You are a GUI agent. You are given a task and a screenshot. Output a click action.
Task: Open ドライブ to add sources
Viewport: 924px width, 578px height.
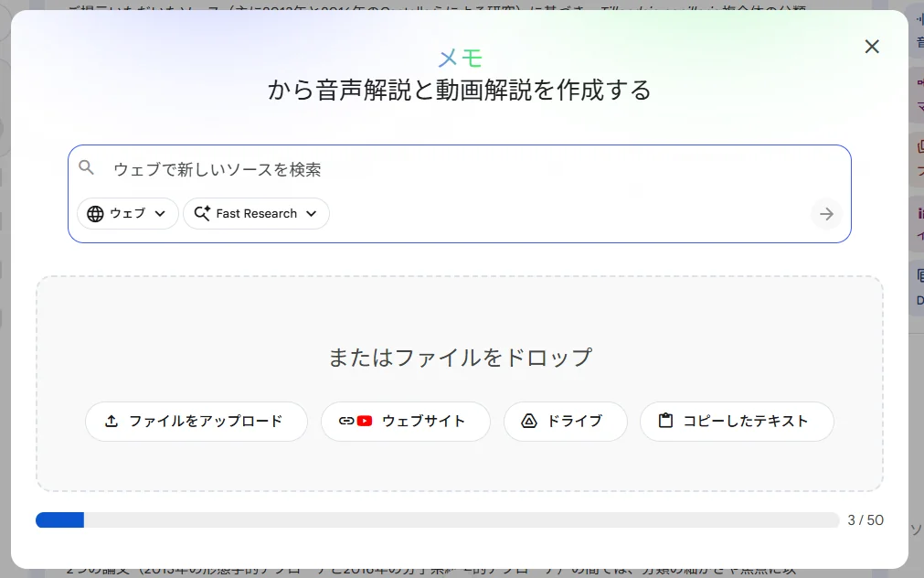tap(565, 422)
